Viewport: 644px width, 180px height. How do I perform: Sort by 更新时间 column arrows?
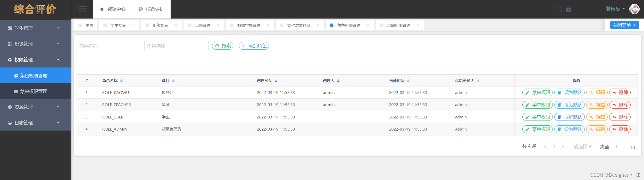tap(408, 81)
